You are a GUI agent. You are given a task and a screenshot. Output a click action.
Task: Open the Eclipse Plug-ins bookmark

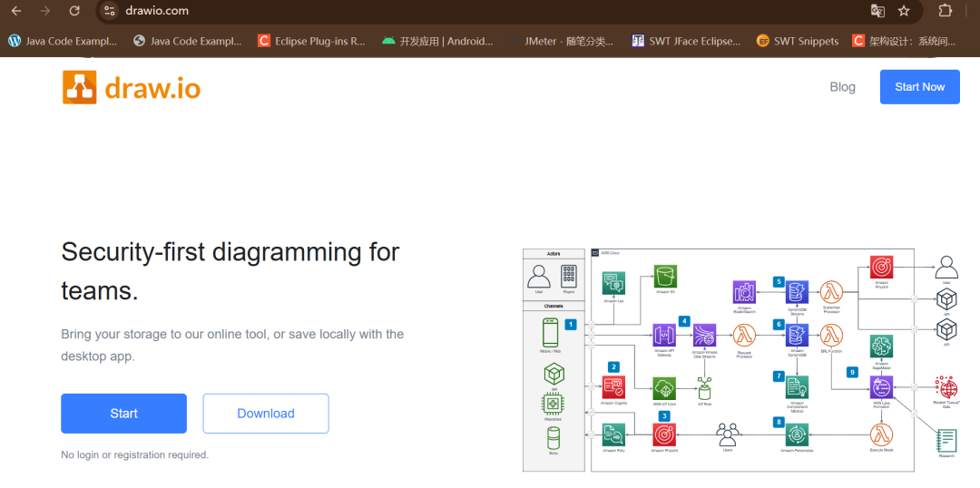(x=311, y=41)
